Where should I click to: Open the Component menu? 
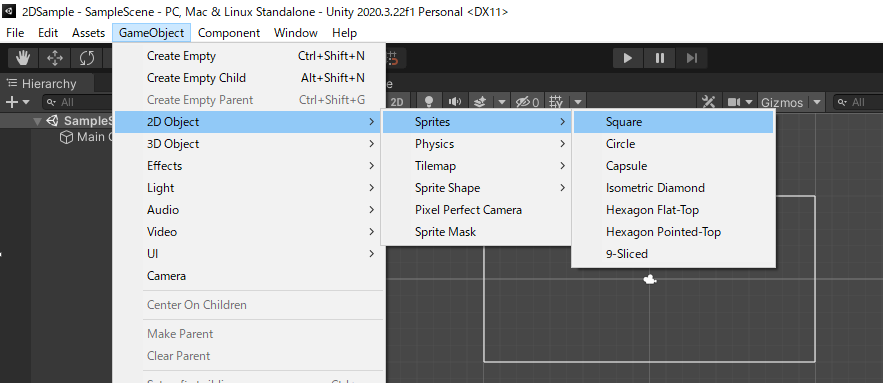(x=229, y=33)
